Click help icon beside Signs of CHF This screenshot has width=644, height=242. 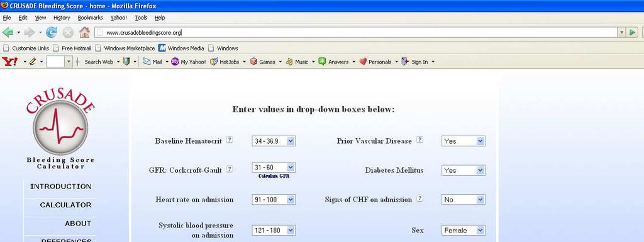(419, 199)
